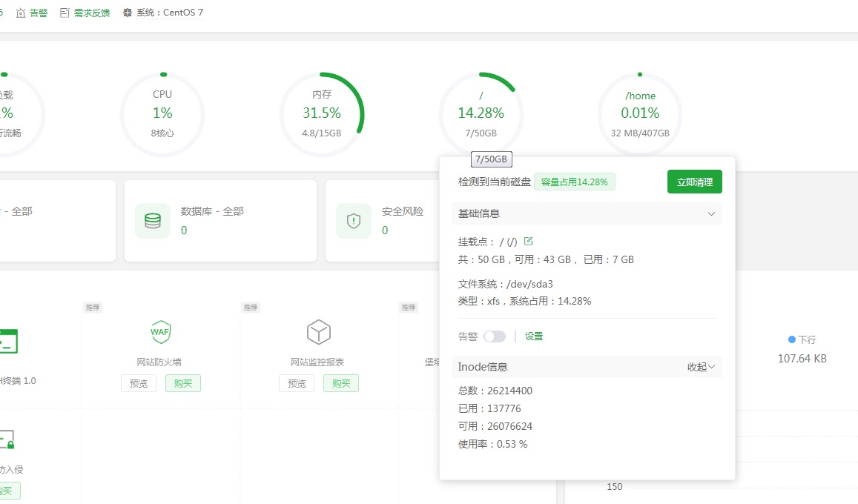This screenshot has width=858, height=504.
Task: Open the 告警 alerts link
Action: 39,13
